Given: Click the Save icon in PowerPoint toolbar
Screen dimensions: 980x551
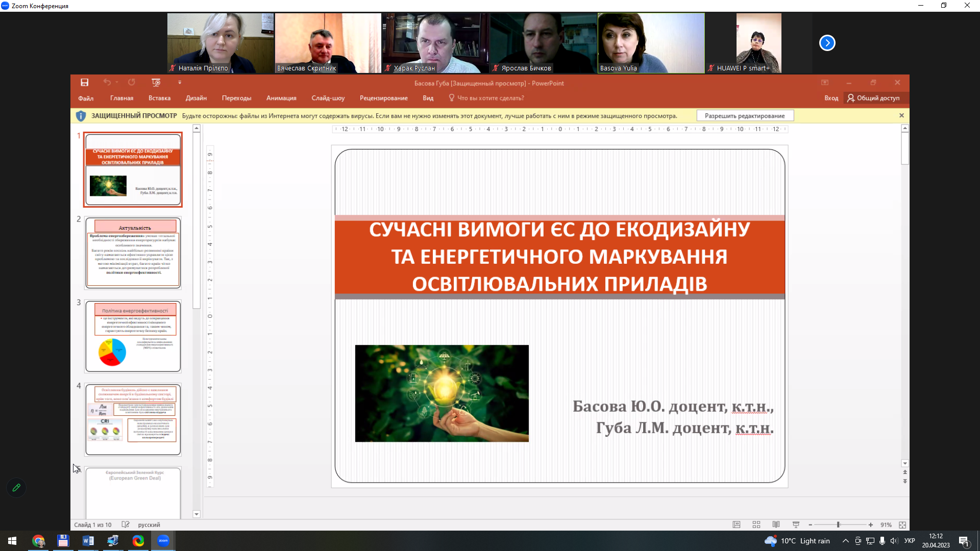Looking at the screenshot, I should click(x=85, y=82).
